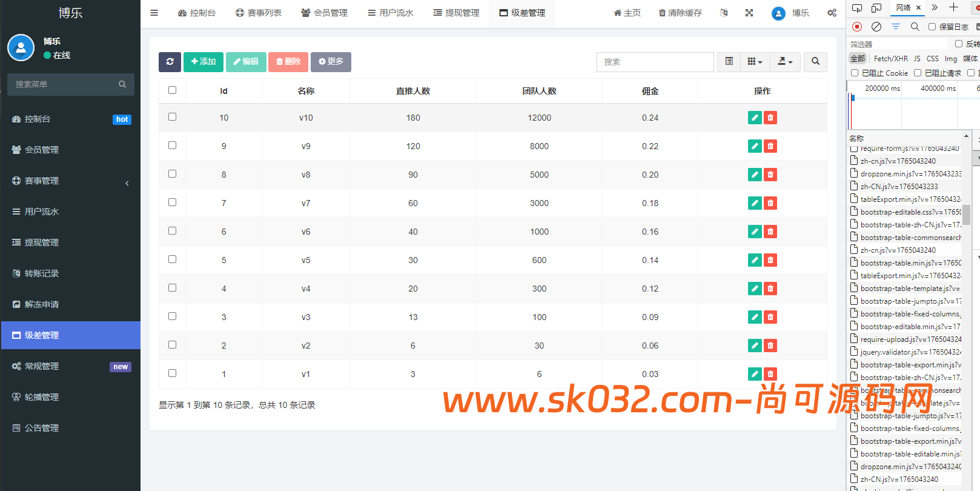Click the DevTools network search magnifier icon
This screenshot has width=980, height=491.
click(915, 27)
